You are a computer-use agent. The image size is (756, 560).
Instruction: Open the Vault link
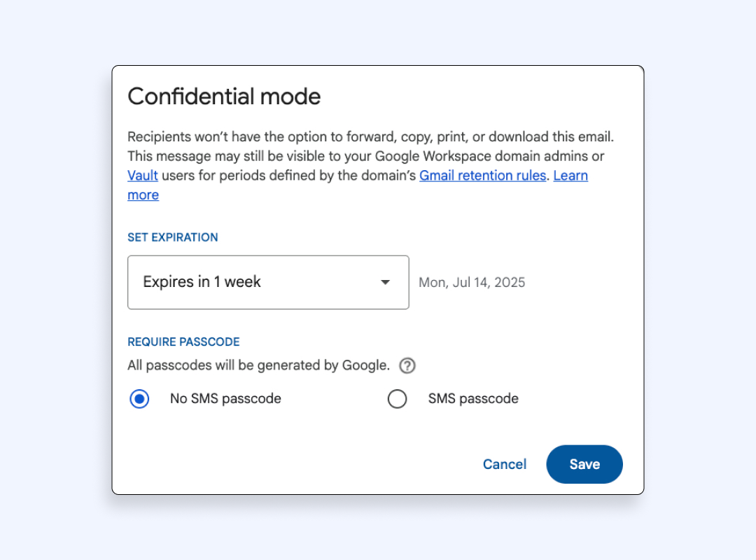(143, 176)
